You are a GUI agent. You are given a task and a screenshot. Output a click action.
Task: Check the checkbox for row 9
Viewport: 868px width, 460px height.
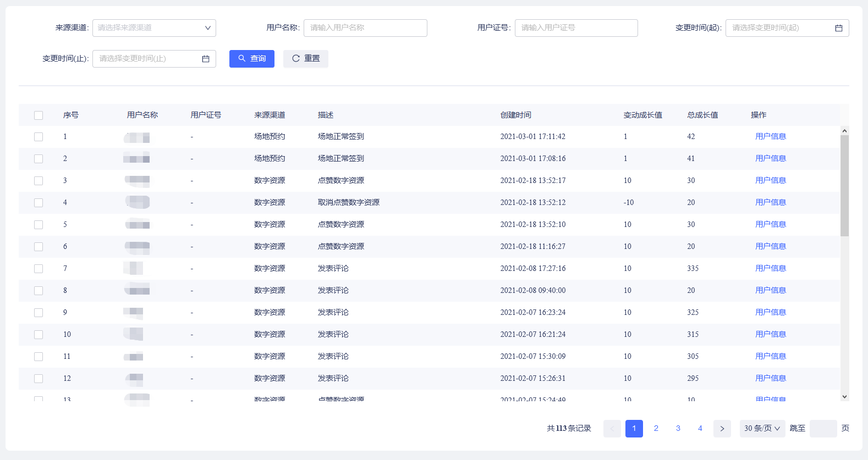coord(39,313)
